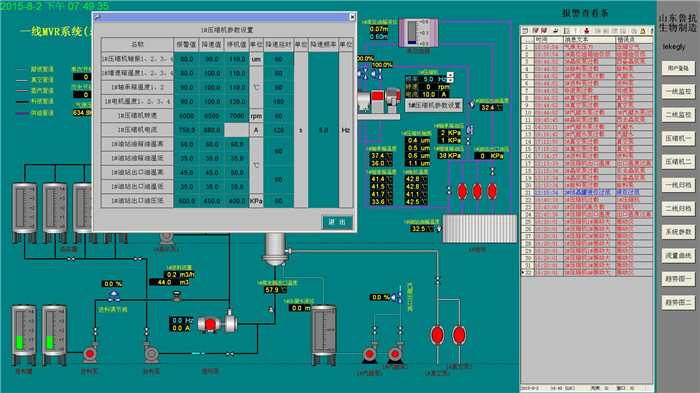Select the 1#压缩机电流 停机值 empty field

pos(236,130)
